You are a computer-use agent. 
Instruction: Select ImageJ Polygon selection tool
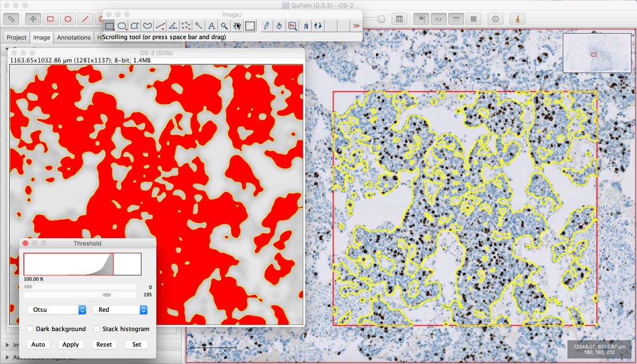tap(135, 26)
